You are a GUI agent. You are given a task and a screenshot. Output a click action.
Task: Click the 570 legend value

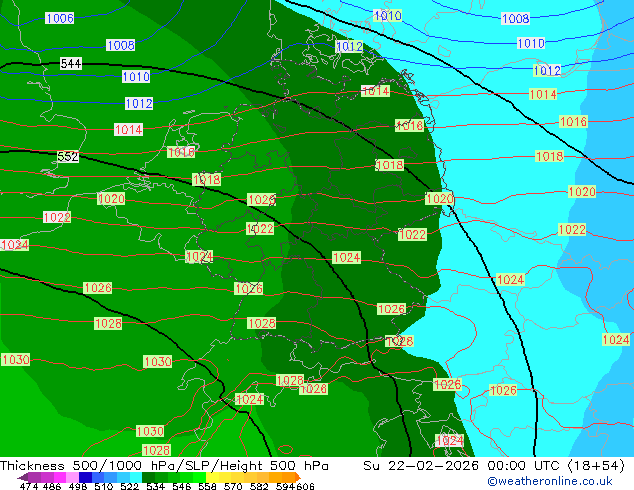233,486
